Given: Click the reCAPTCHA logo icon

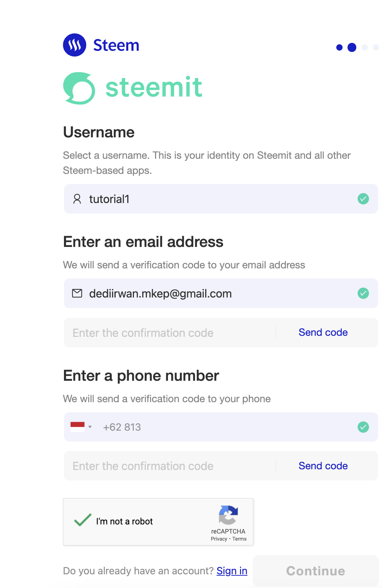Looking at the screenshot, I should tap(228, 515).
